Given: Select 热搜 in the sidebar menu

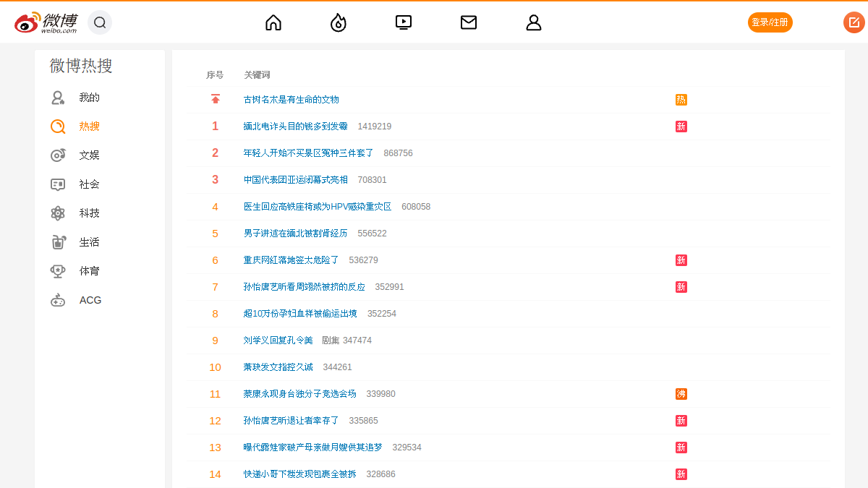Looking at the screenshot, I should coord(90,127).
